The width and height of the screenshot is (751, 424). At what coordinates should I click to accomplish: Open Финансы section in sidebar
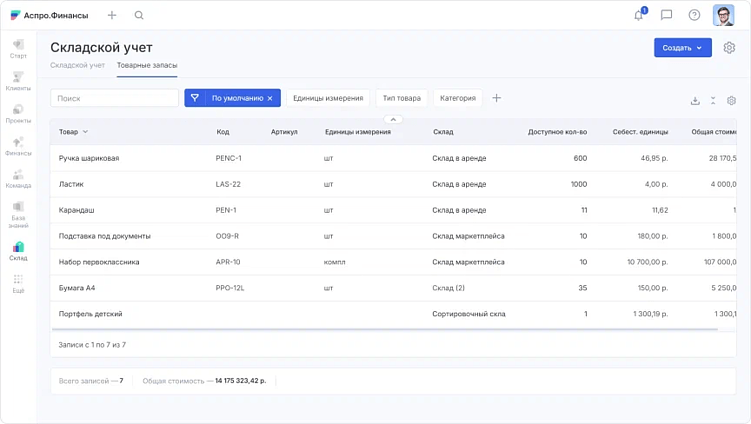coord(18,147)
